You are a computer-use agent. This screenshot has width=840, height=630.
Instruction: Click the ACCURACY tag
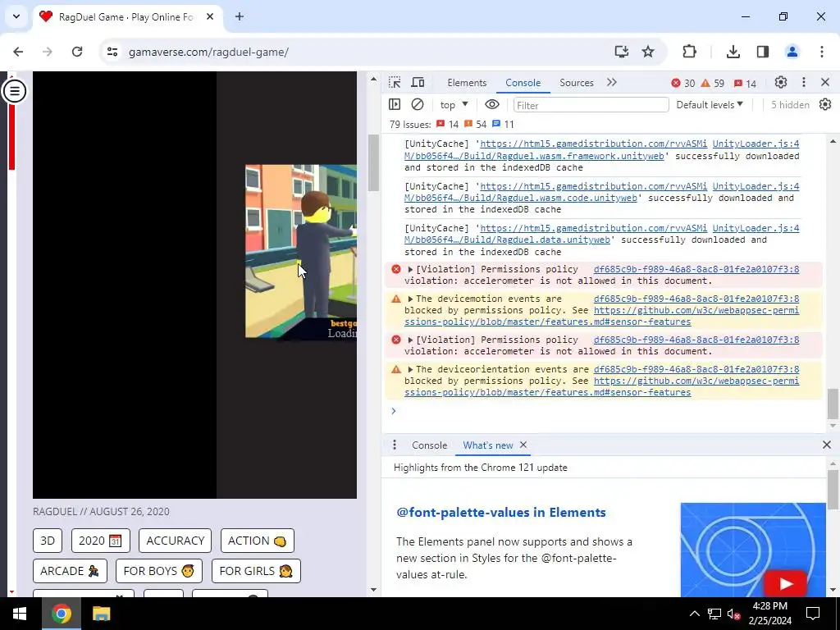(x=176, y=541)
